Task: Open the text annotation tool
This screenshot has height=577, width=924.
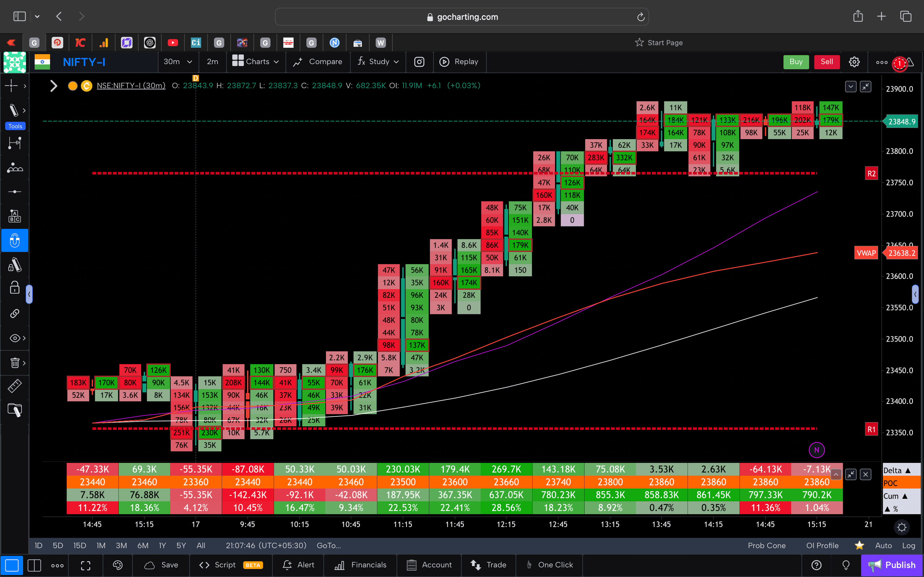Action: 15,216
